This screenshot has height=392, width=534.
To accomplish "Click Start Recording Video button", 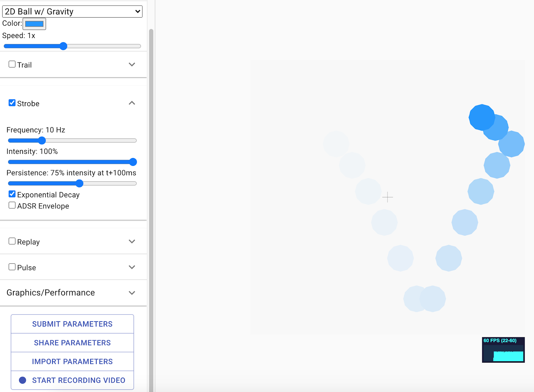I will click(72, 380).
